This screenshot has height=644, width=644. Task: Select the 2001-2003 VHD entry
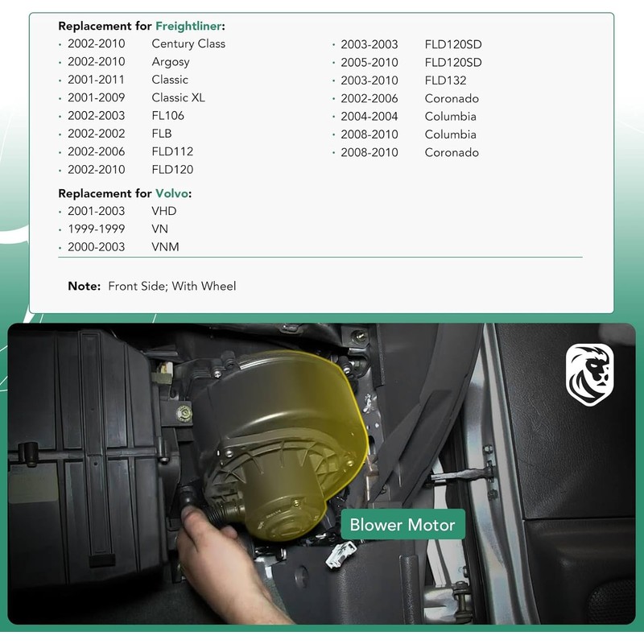[122, 211]
